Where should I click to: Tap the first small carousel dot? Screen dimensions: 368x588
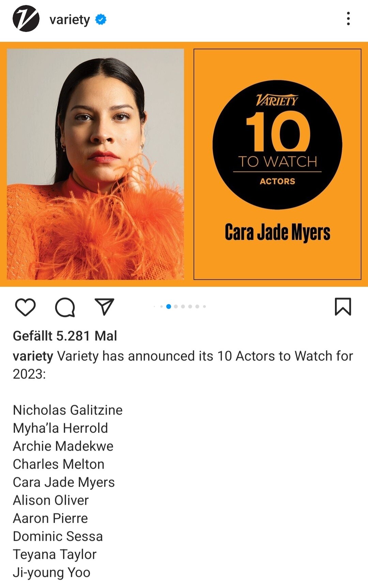click(154, 306)
